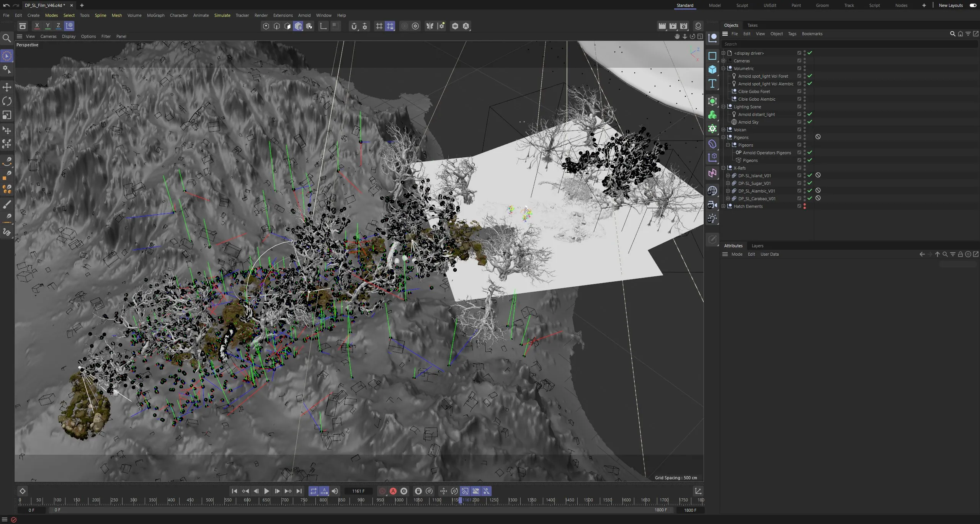
Task: Toggle visibility dots for Hatch Elements
Action: 805,206
